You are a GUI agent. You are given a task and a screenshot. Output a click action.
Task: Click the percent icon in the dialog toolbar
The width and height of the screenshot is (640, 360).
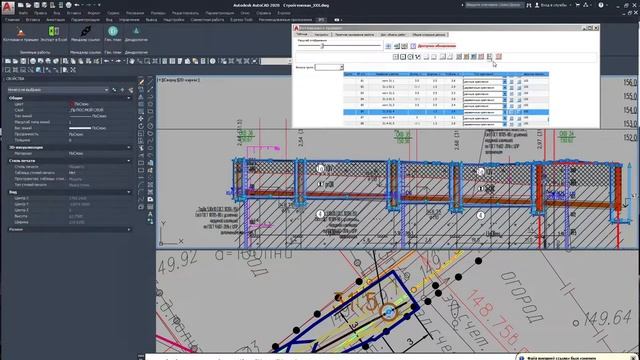click(418, 57)
